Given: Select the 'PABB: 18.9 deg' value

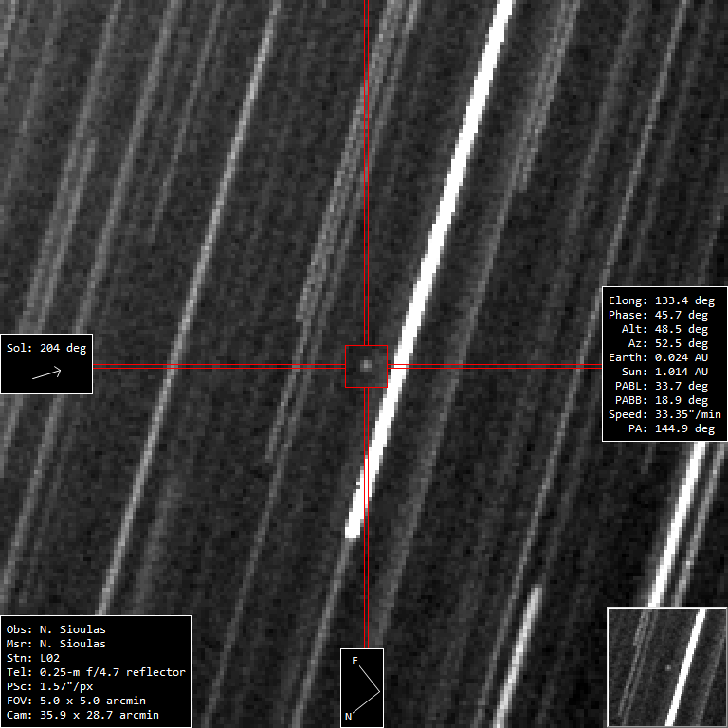Looking at the screenshot, I should [662, 400].
